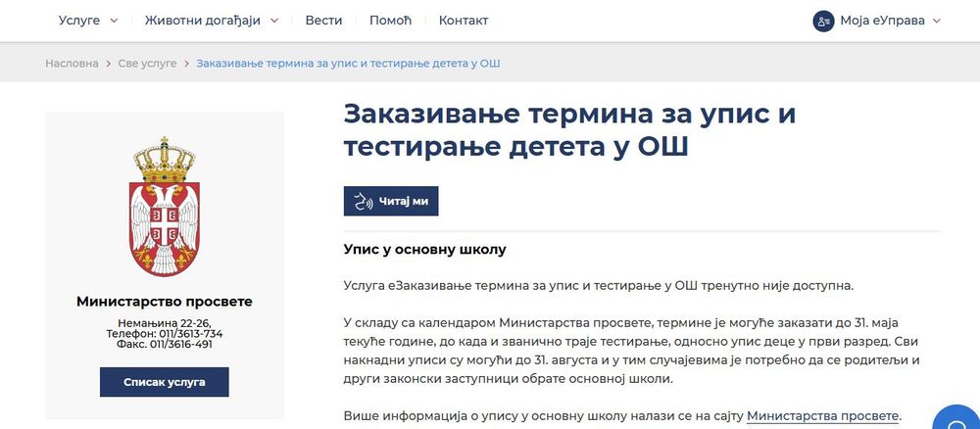Activate the Читај ми read-aloud button
The width and height of the screenshot is (980, 429).
point(391,201)
